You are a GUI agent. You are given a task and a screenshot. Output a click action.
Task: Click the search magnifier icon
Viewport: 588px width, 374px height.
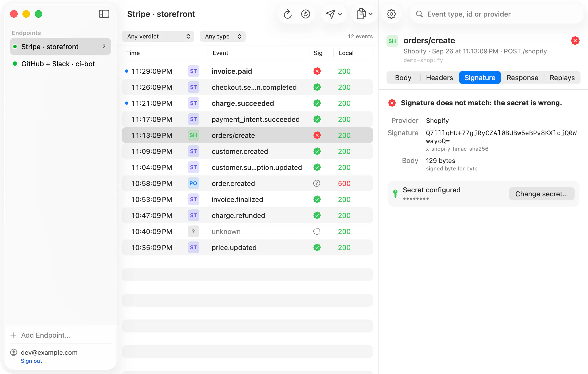pyautogui.click(x=419, y=14)
